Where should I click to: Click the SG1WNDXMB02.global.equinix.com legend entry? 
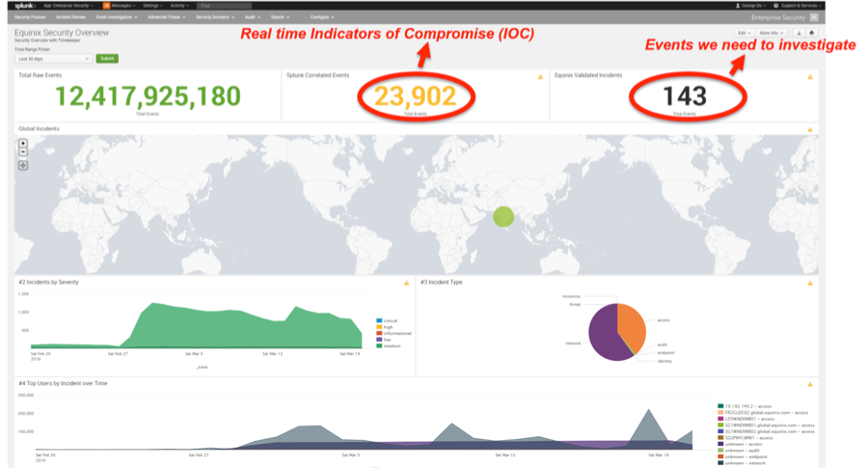(x=766, y=431)
